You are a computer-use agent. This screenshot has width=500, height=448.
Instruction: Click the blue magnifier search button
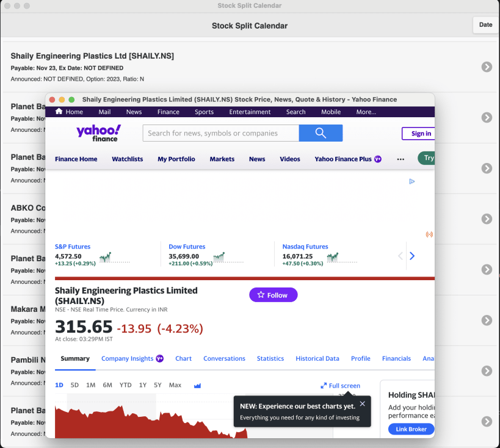tap(321, 133)
